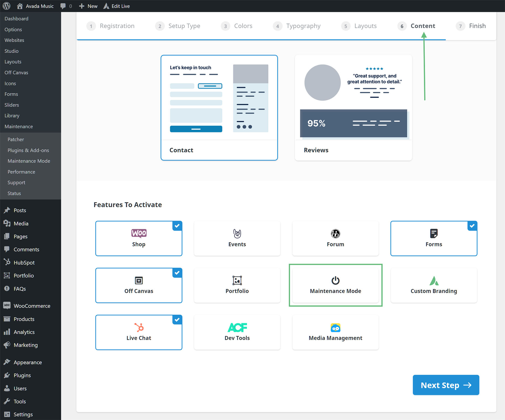
Task: Go to the Setup Type step tab
Action: pos(178,26)
